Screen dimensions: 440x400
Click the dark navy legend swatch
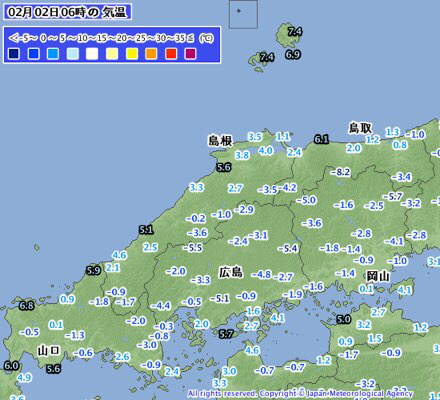click(14, 54)
